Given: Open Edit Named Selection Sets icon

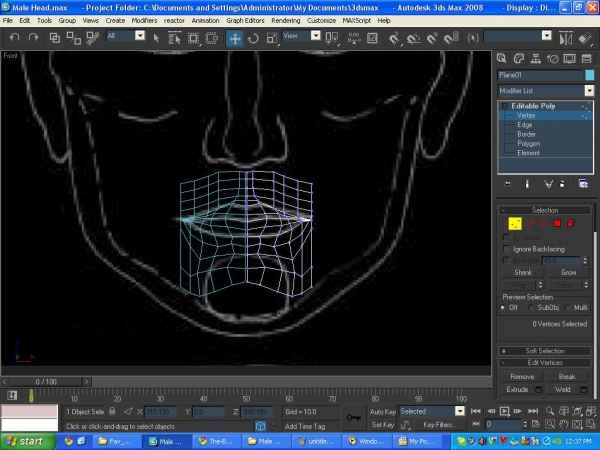Looking at the screenshot, I should (x=473, y=38).
